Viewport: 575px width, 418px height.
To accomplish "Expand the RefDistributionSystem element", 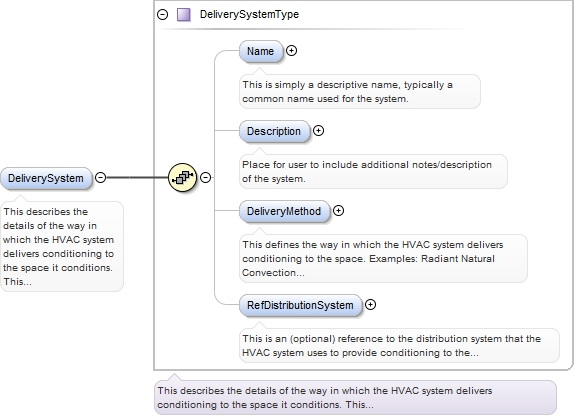I will (370, 304).
